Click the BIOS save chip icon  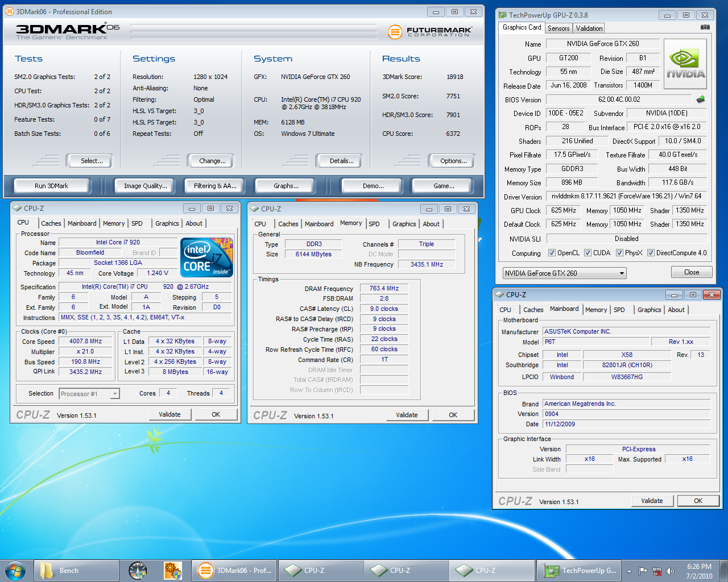(x=701, y=99)
